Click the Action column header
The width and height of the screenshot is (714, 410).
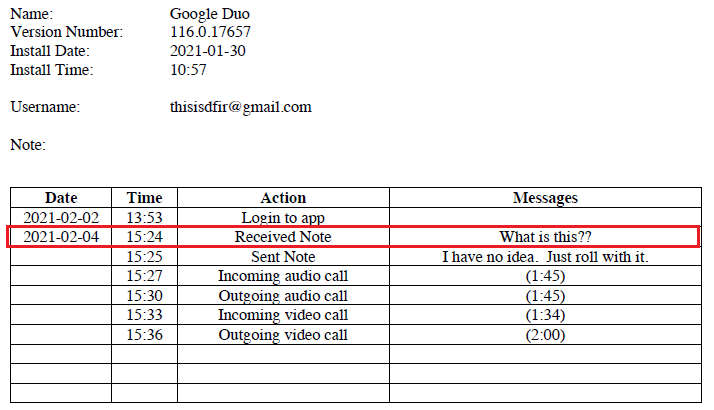[x=283, y=198]
